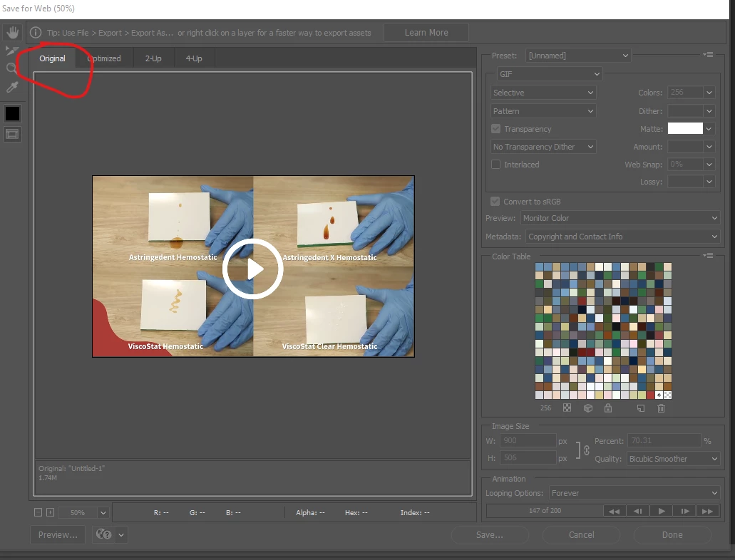Switch to the Original tab
Screen dimensions: 735x560
click(x=52, y=58)
